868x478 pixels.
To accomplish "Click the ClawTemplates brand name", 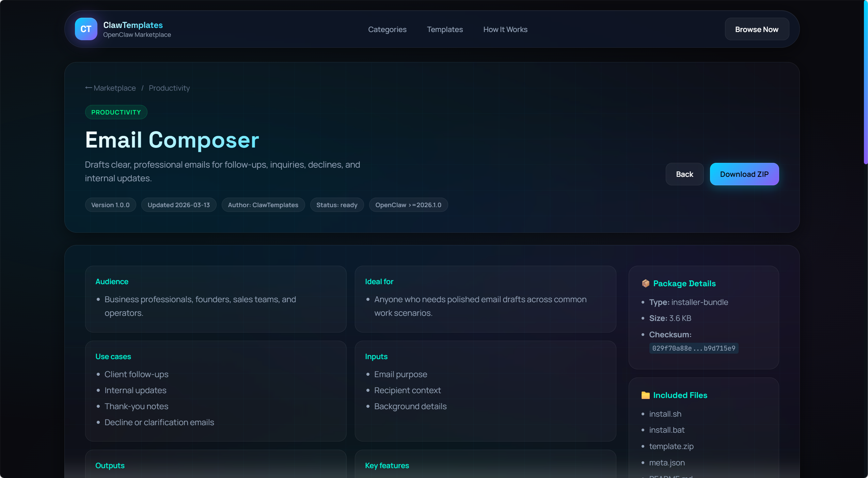I will point(133,25).
